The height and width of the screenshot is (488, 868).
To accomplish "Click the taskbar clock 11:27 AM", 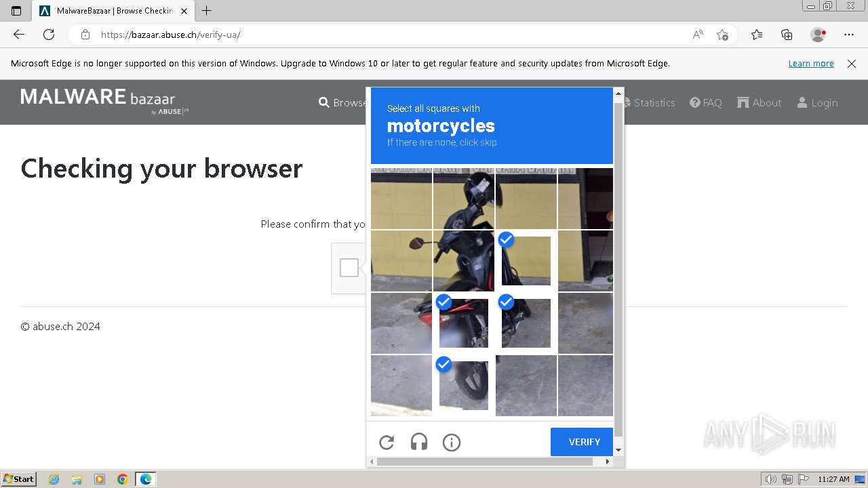I will (833, 479).
